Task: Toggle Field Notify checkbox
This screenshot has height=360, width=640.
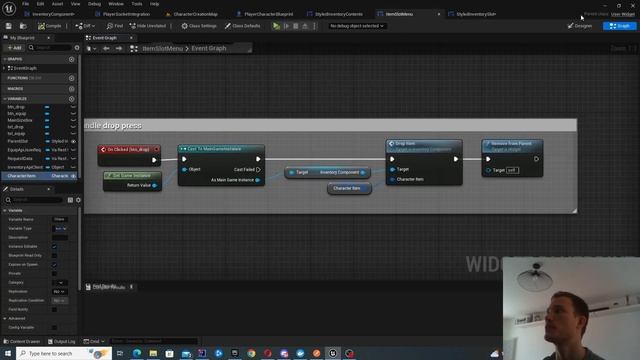Action: pyautogui.click(x=54, y=309)
